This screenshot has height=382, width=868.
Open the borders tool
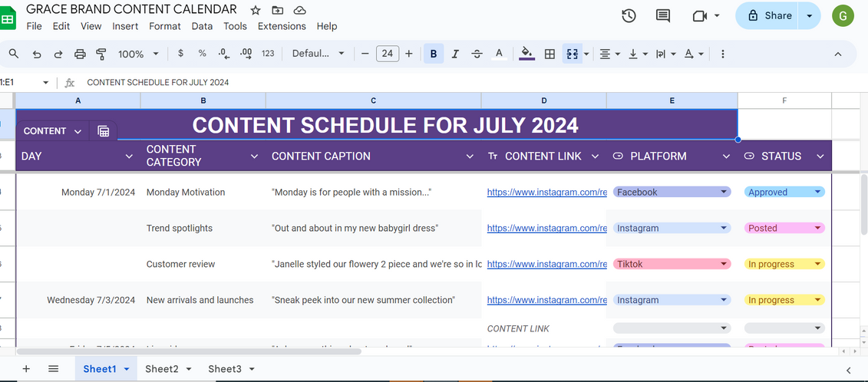[550, 54]
